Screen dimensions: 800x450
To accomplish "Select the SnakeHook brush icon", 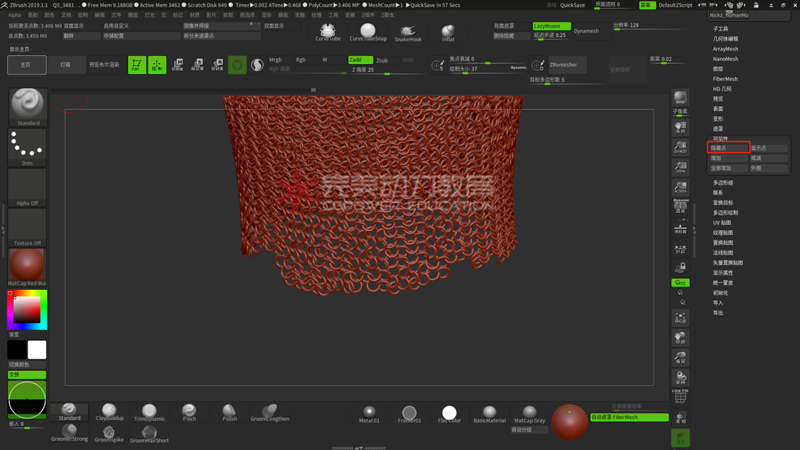I will [408, 31].
